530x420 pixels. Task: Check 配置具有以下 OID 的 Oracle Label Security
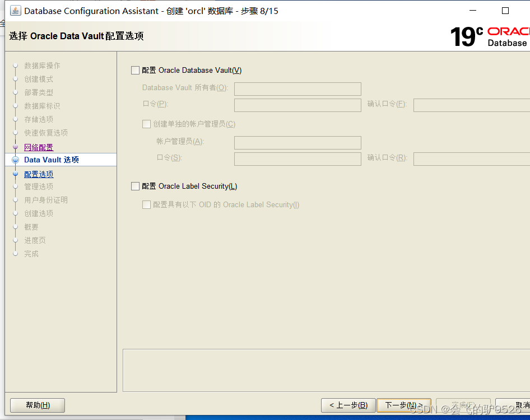tap(146, 204)
